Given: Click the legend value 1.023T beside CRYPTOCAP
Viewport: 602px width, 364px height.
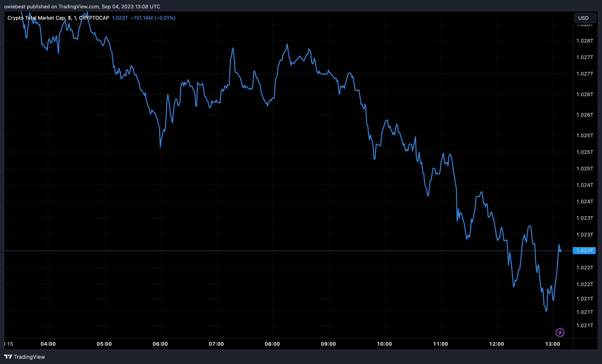Looking at the screenshot, I should click(x=120, y=18).
